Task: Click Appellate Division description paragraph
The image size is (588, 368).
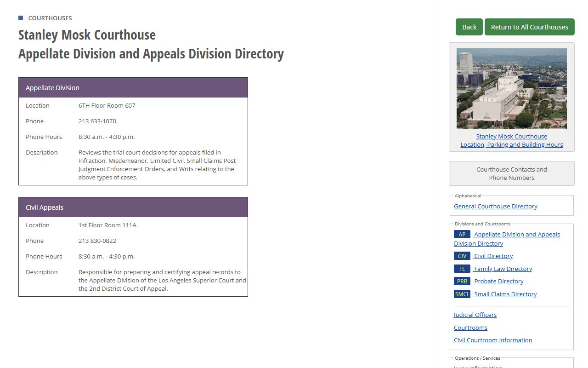Action: (x=157, y=165)
